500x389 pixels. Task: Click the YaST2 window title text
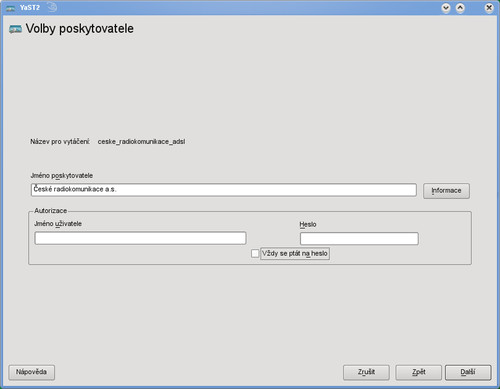(30, 8)
